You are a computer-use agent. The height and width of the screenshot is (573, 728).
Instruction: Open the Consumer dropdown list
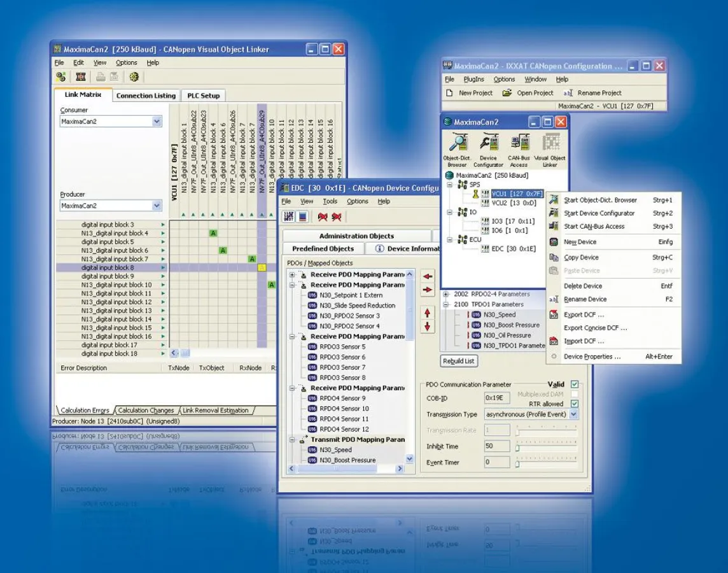[157, 122]
